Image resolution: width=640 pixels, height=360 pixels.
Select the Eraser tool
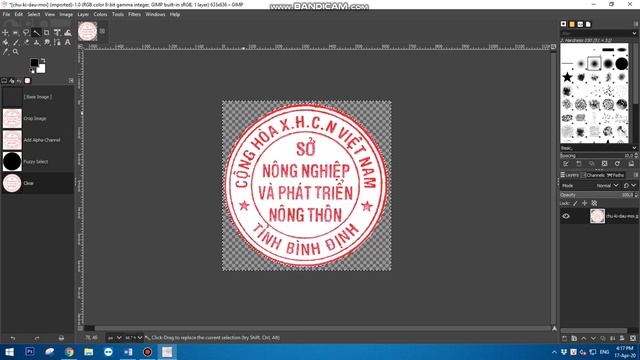(26, 42)
